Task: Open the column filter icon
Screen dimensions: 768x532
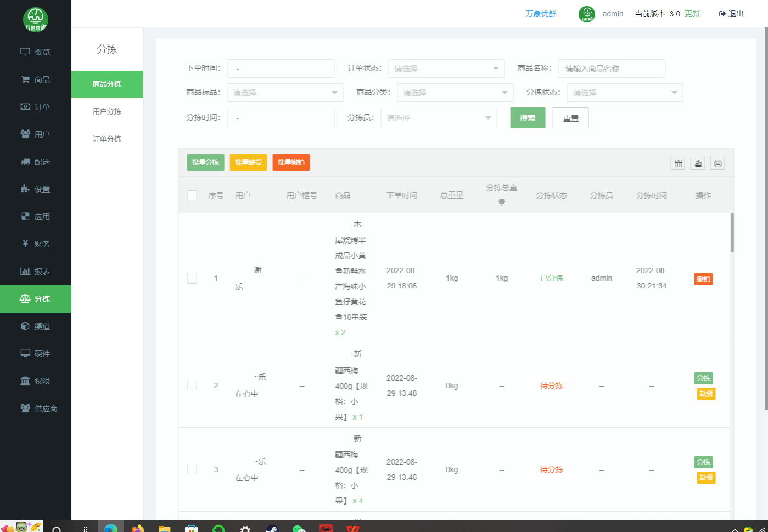Action: click(x=678, y=163)
